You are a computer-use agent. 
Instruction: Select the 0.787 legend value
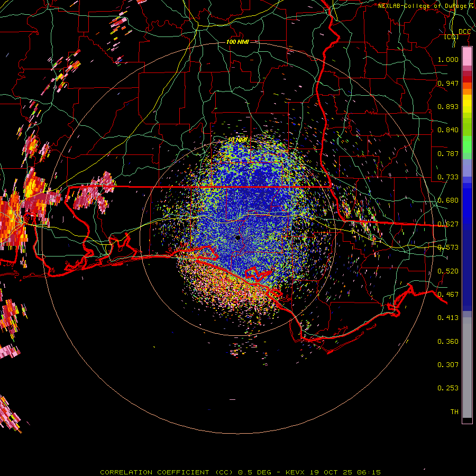[x=448, y=153]
